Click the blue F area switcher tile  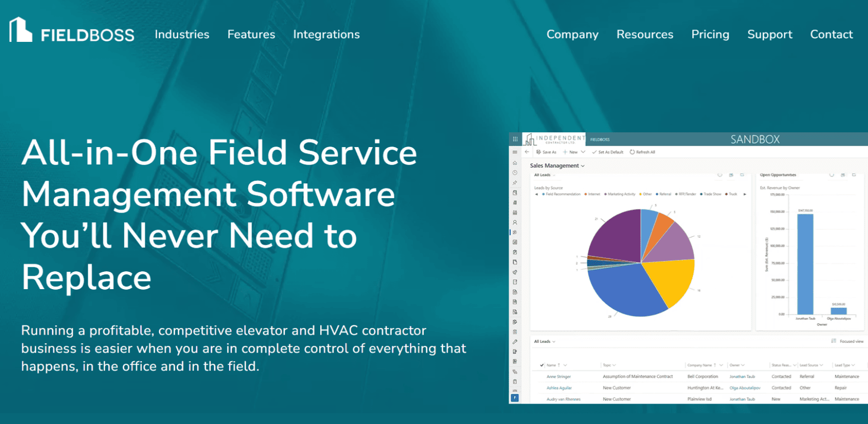point(515,398)
